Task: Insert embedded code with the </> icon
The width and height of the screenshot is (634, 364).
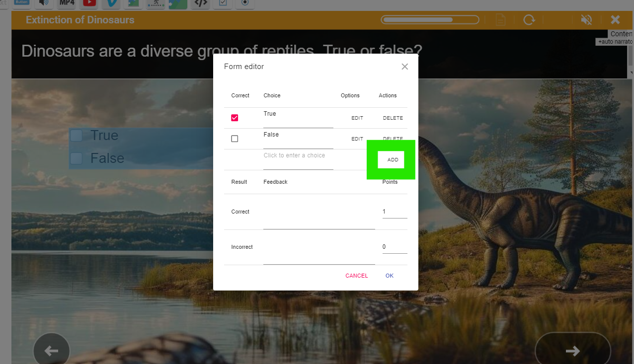Action: click(x=201, y=3)
